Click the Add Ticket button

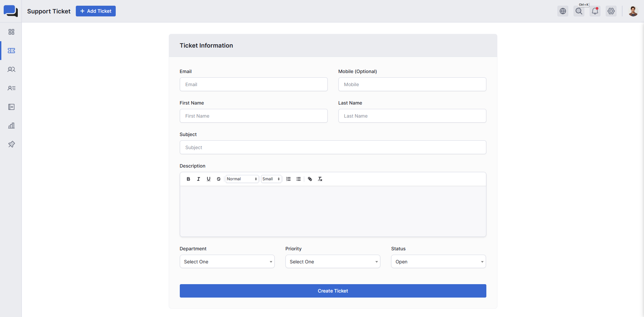(96, 11)
